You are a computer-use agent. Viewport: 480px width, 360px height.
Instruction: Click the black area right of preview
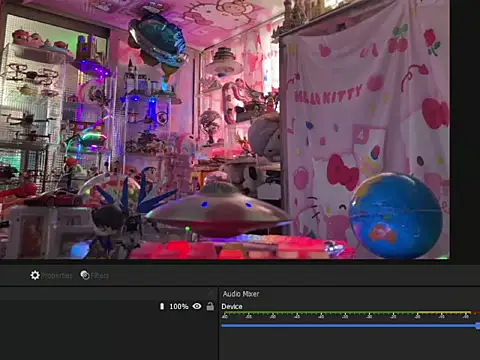click(465, 130)
